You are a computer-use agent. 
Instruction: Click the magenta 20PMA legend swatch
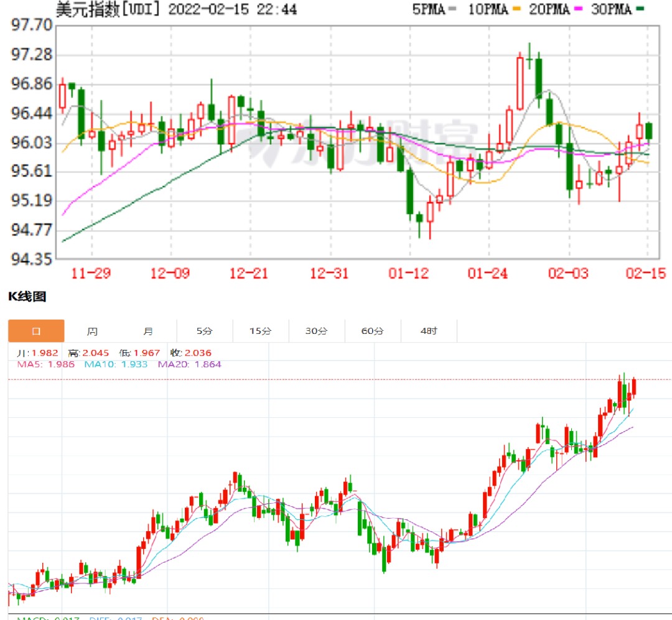click(578, 9)
